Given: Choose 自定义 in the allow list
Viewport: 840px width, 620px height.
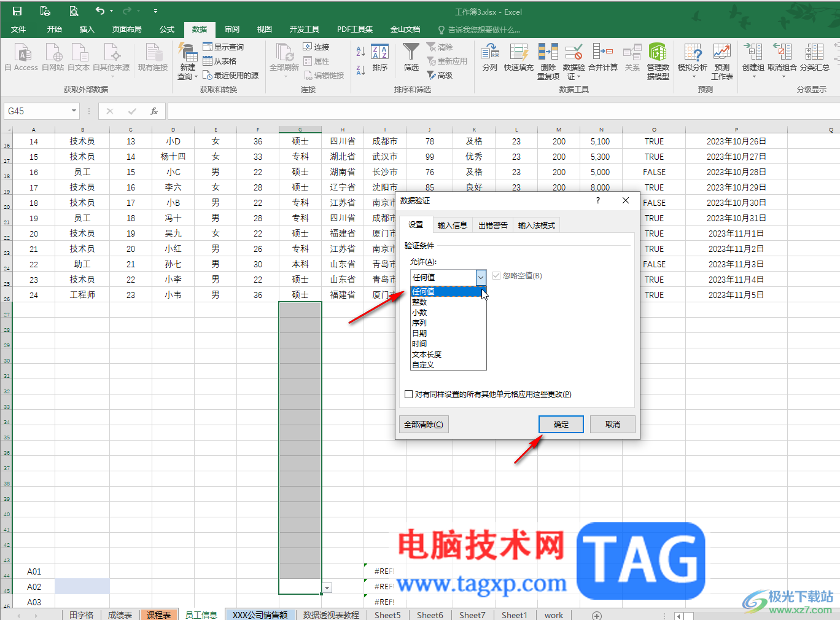Looking at the screenshot, I should coord(448,365).
